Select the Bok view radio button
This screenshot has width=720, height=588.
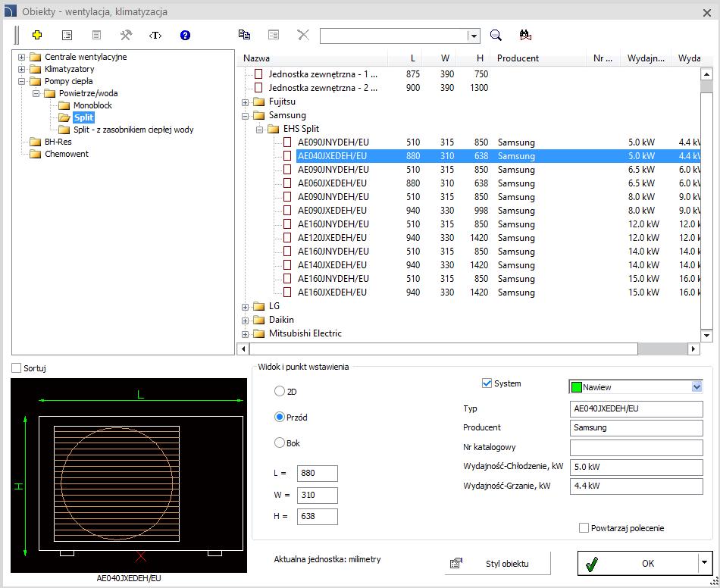[279, 443]
